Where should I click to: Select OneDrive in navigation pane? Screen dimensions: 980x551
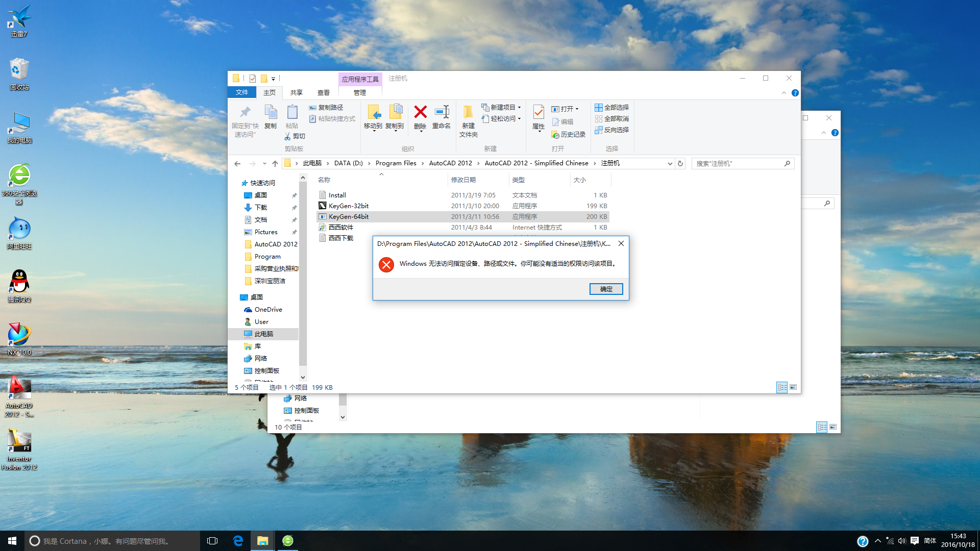[268, 309]
